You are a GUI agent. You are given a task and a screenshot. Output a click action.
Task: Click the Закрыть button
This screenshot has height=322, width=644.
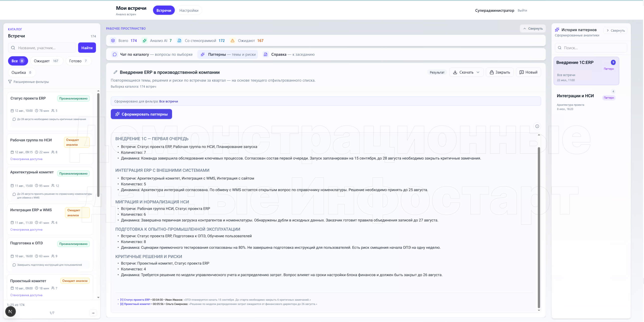[500, 72]
